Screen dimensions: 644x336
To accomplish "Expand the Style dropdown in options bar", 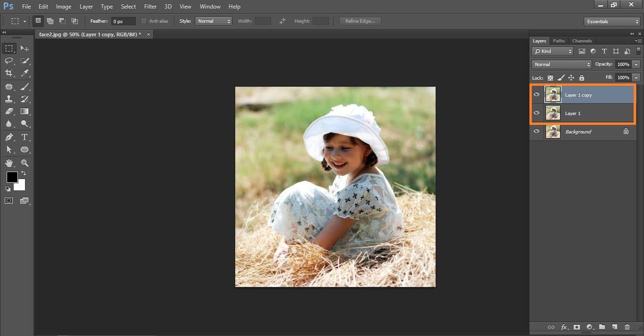I will point(213,21).
